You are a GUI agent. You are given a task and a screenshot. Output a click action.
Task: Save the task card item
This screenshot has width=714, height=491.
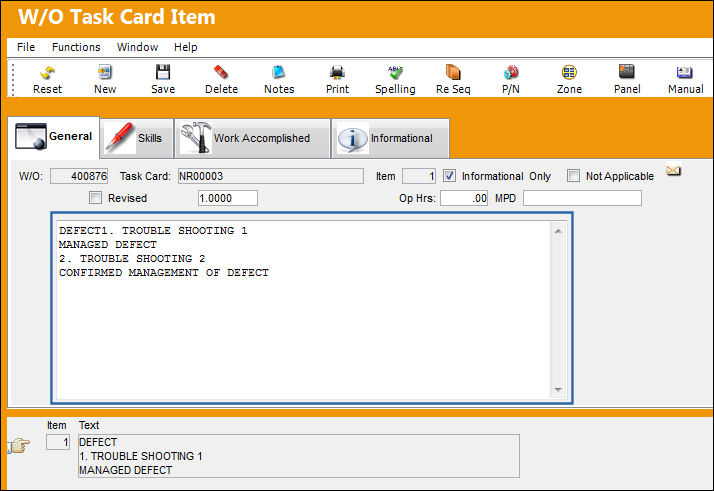[x=163, y=79]
